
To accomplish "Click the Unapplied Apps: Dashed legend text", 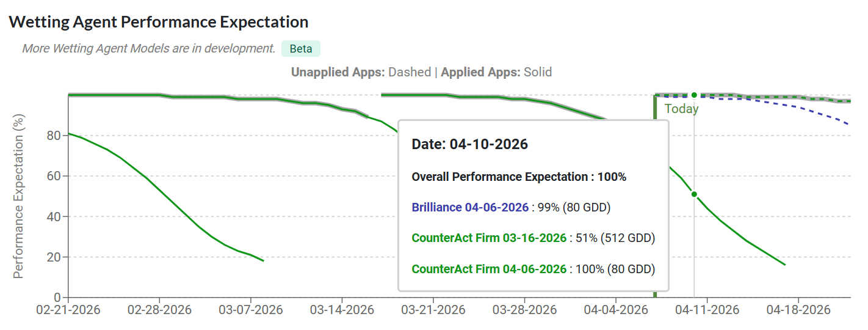I will 361,72.
